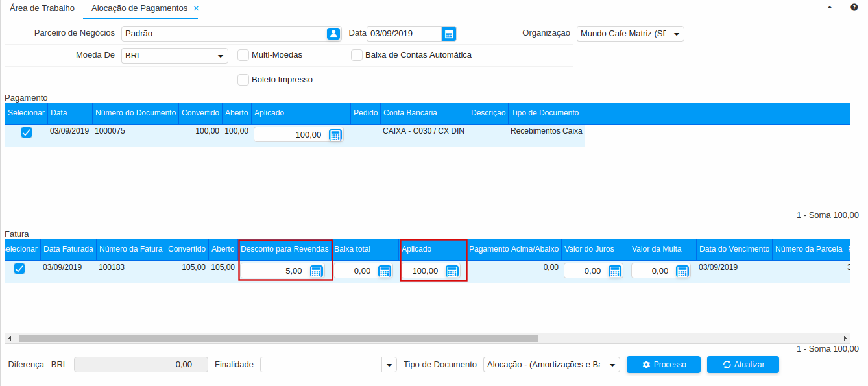The image size is (868, 386).
Task: Expand the Moeda De dropdown
Action: tap(221, 56)
